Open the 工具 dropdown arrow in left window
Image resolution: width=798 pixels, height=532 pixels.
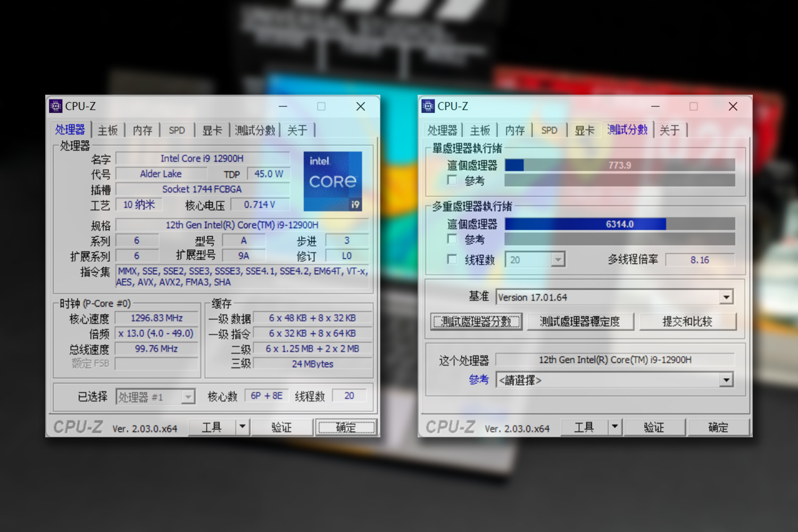tap(242, 426)
